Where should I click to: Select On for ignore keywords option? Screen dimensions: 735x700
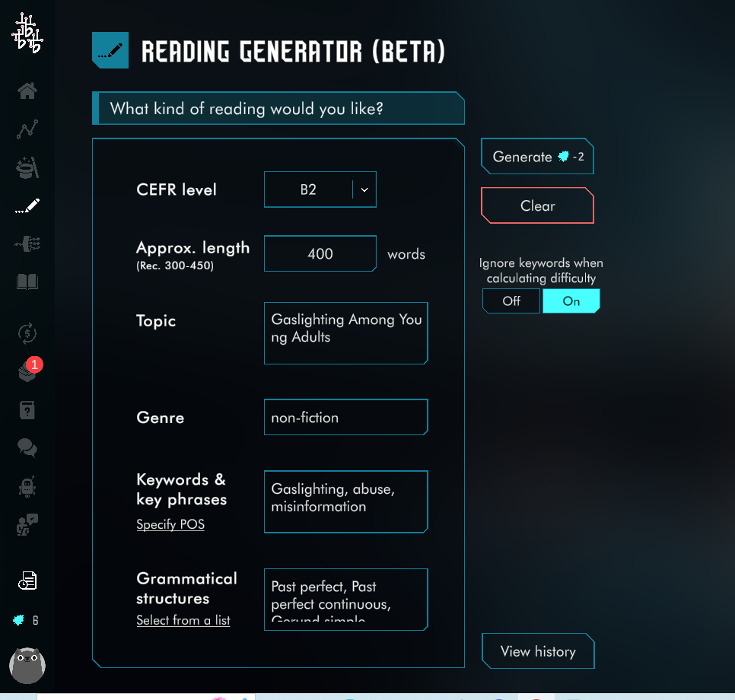point(571,301)
